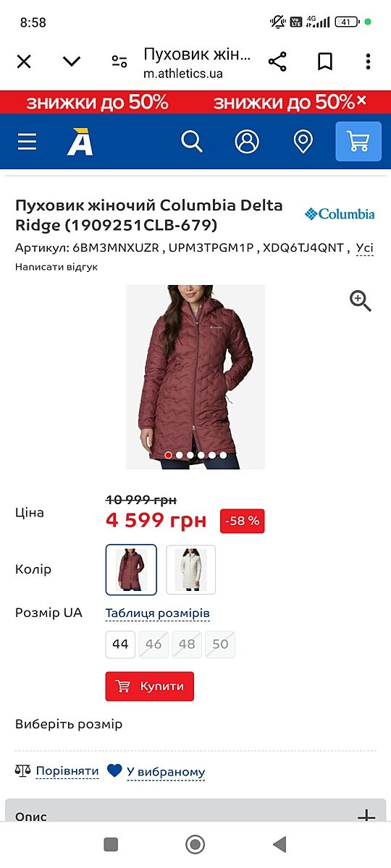The height and width of the screenshot is (868, 391).
Task: Click the red Купити button
Action: (150, 686)
